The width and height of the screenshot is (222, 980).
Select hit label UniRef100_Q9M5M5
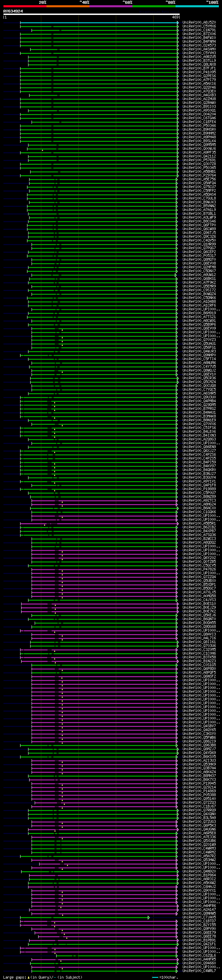(x=199, y=145)
